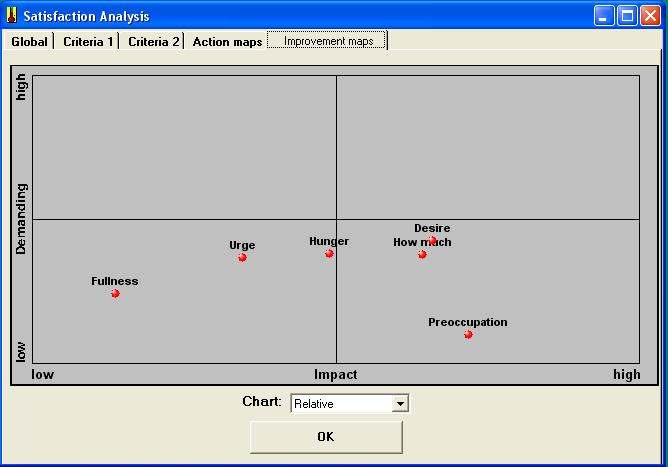Click the How much data point
Screen dimensions: 668x467
(x=422, y=254)
